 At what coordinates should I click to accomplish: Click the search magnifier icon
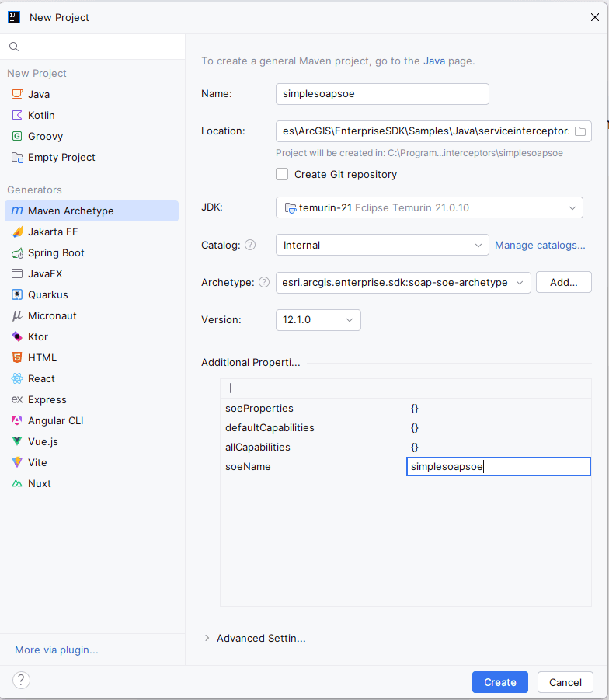pos(14,47)
